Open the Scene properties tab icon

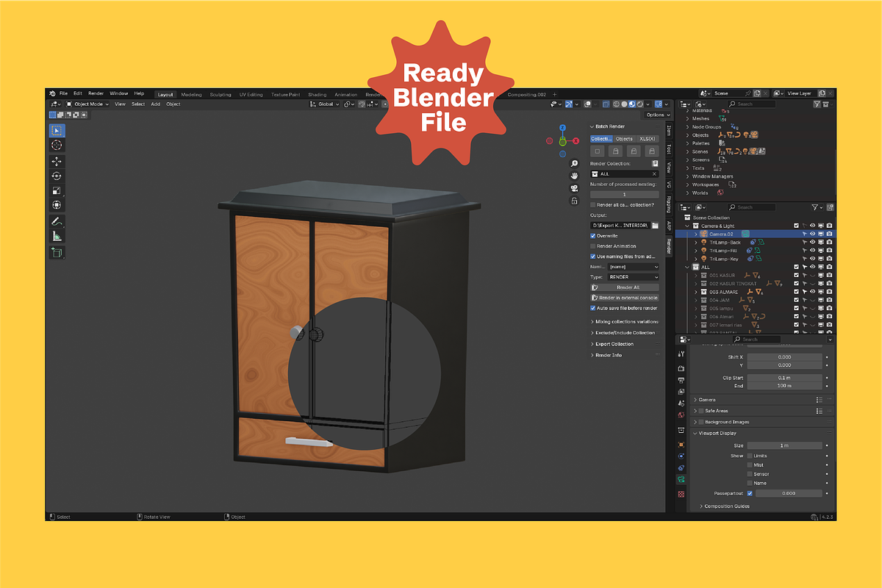pyautogui.click(x=681, y=404)
